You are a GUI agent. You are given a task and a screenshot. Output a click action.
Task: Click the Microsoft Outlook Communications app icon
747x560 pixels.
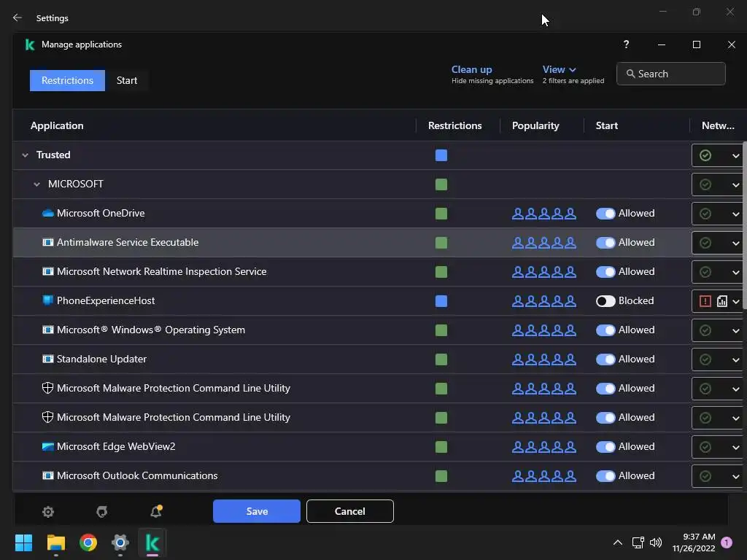[x=47, y=475]
